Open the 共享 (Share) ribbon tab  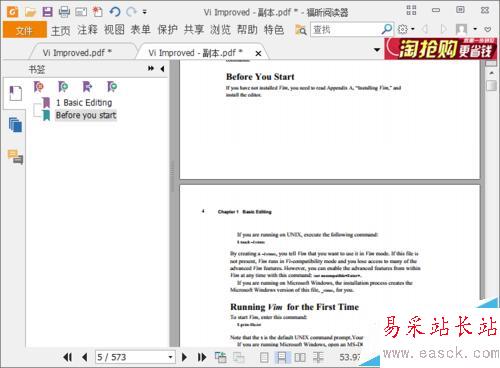tap(194, 30)
